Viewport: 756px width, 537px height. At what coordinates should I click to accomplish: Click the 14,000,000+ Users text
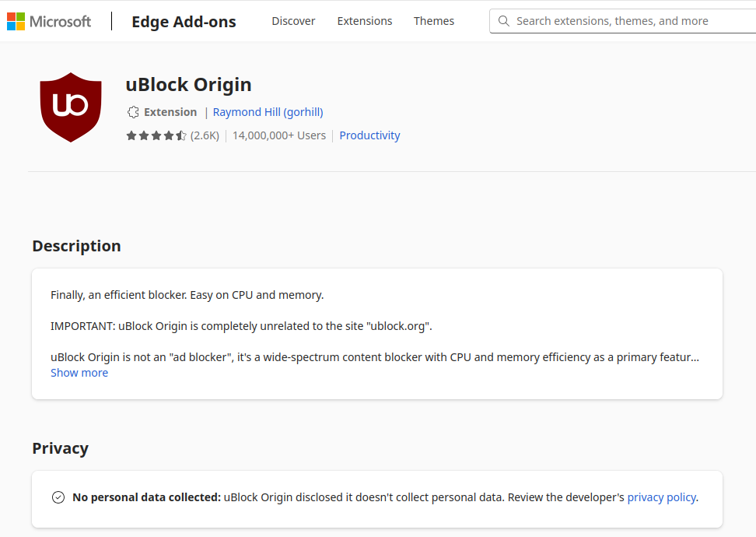[279, 135]
